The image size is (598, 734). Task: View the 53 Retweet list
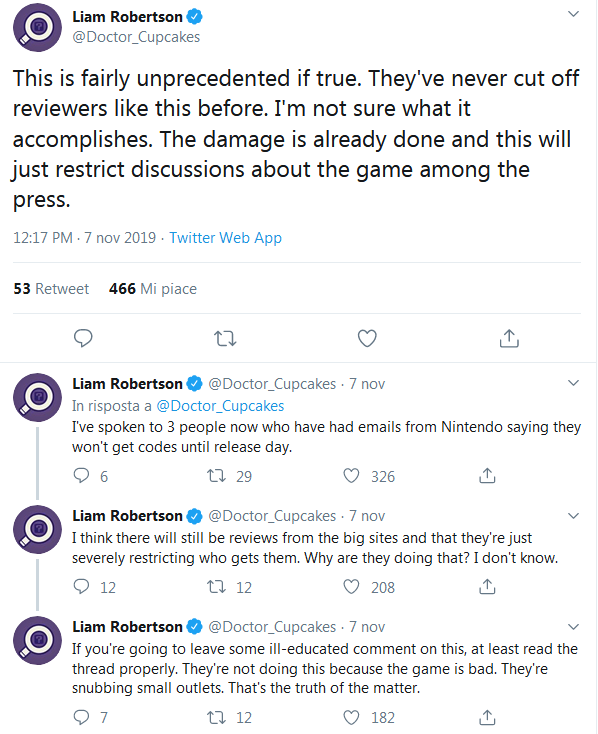[51, 288]
